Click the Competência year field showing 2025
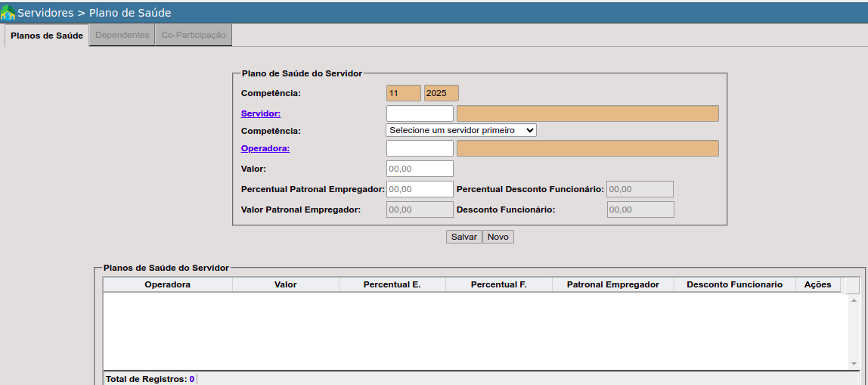Image resolution: width=868 pixels, height=385 pixels. click(x=441, y=93)
